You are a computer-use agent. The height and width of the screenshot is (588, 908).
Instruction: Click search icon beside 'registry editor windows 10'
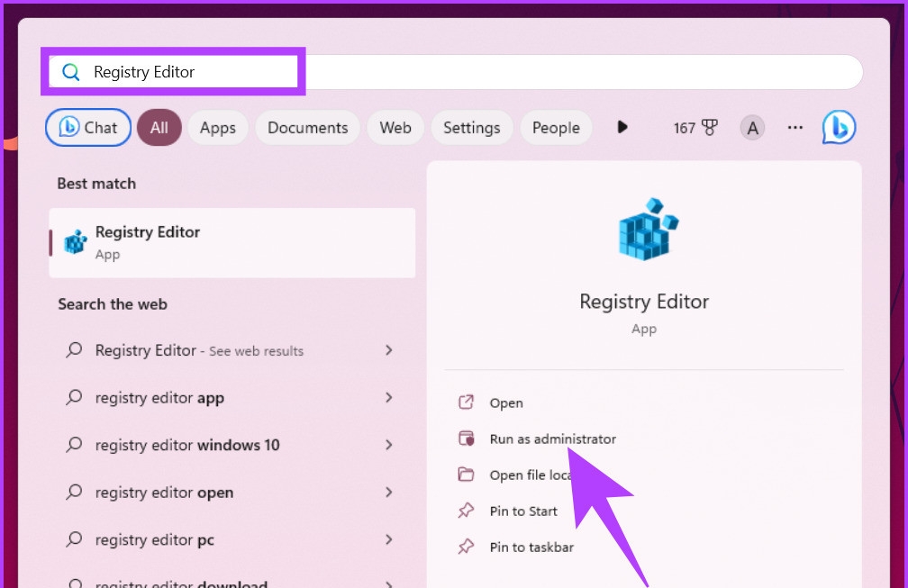tap(74, 445)
